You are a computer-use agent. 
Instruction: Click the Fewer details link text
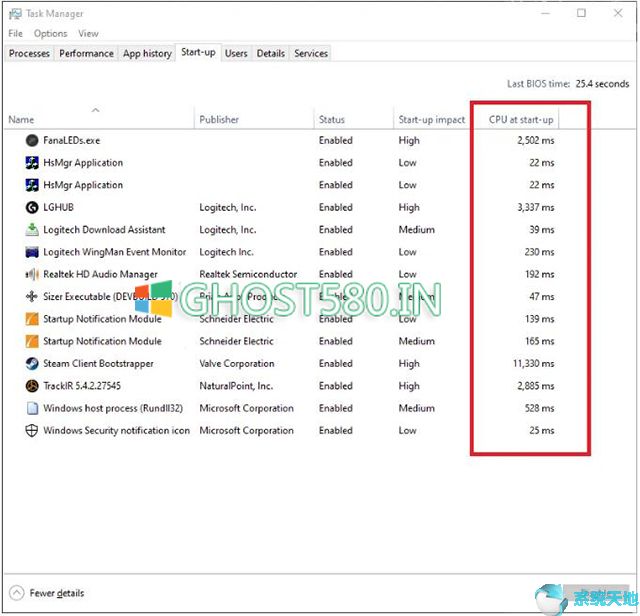point(57,593)
